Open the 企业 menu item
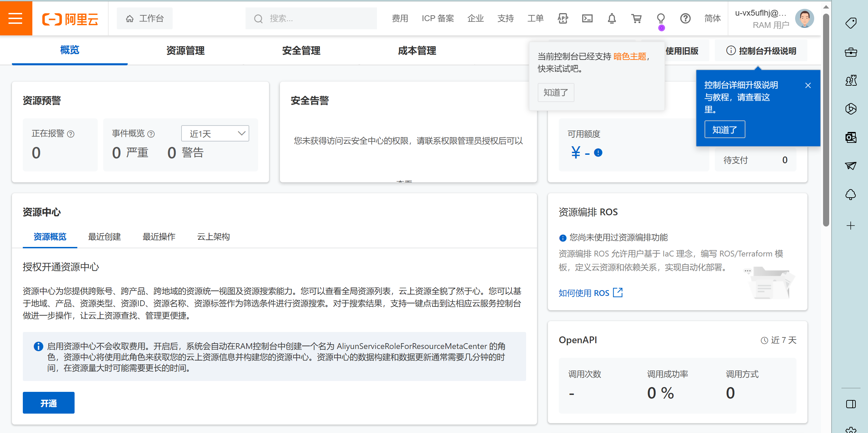868x433 pixels. [475, 18]
